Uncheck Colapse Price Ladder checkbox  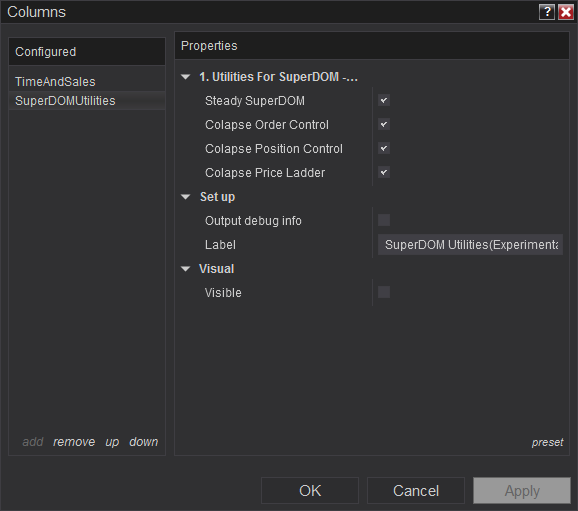pyautogui.click(x=384, y=172)
